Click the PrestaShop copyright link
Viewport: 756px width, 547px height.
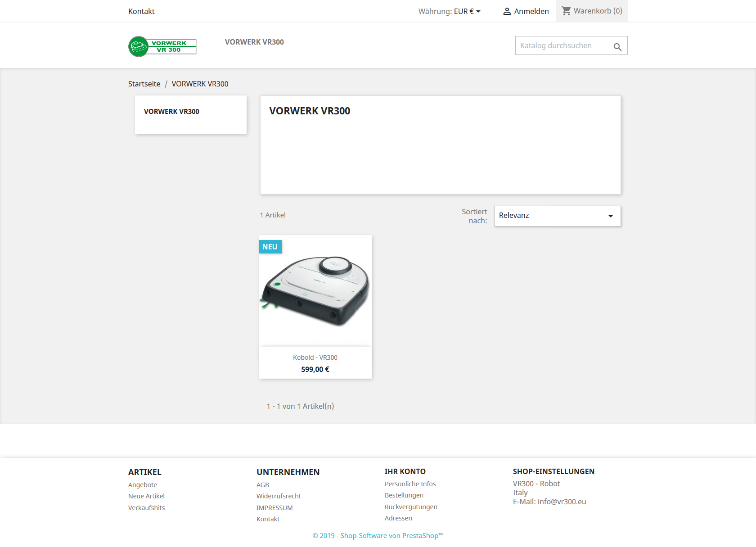(378, 536)
